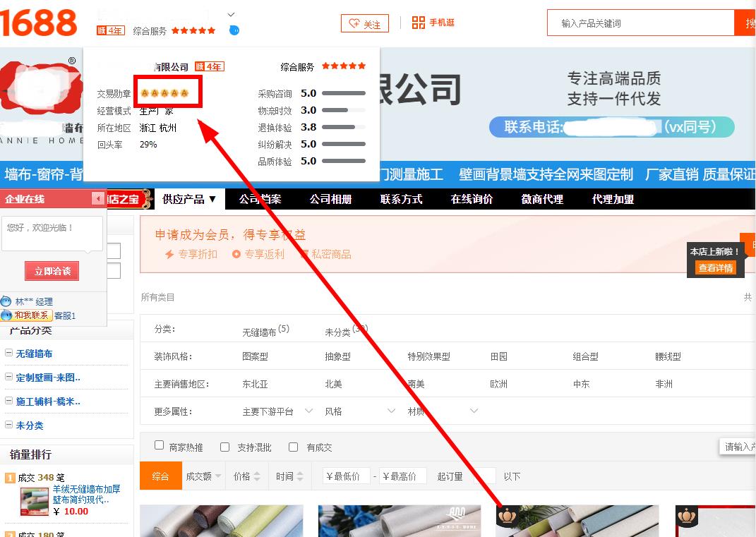Click the 诚4年 badge under the logo
756x537 pixels.
(110, 30)
